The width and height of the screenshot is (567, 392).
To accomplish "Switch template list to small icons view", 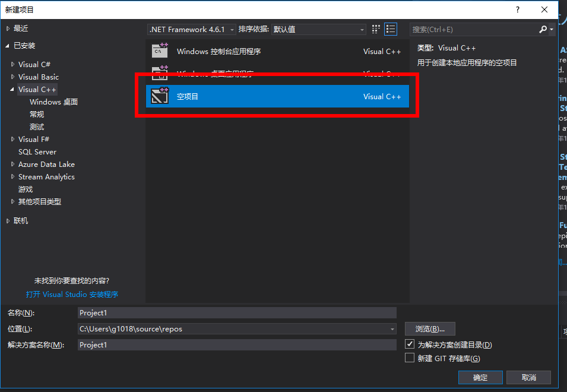I will coord(376,29).
